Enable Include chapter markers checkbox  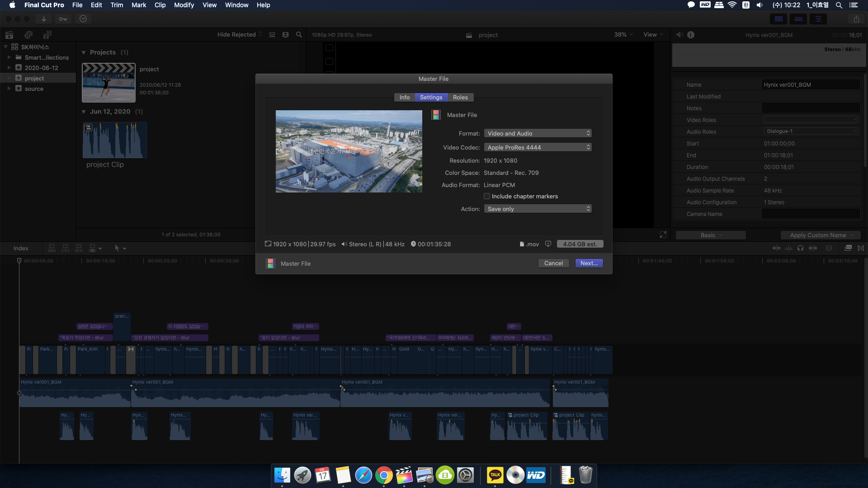pos(487,197)
